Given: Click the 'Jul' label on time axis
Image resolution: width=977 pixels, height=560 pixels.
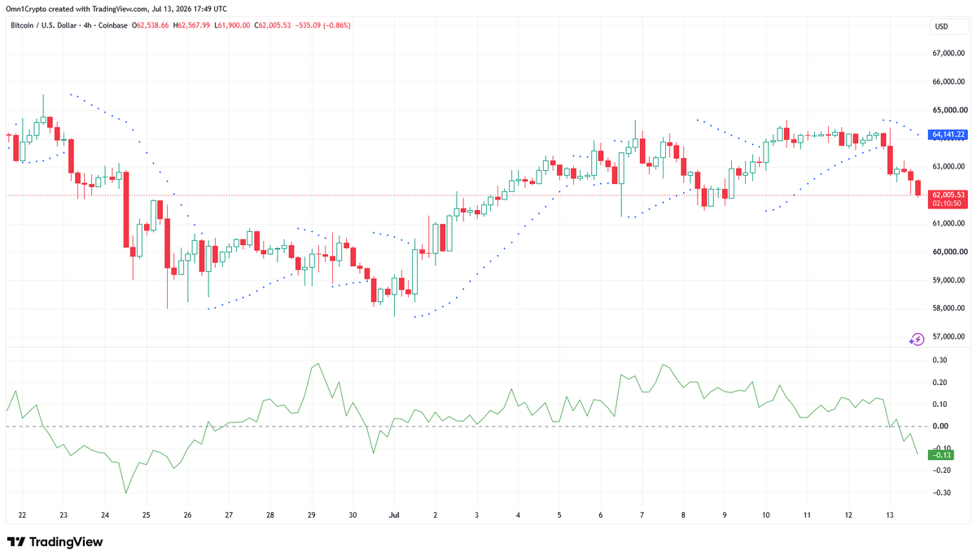Looking at the screenshot, I should click(x=394, y=515).
